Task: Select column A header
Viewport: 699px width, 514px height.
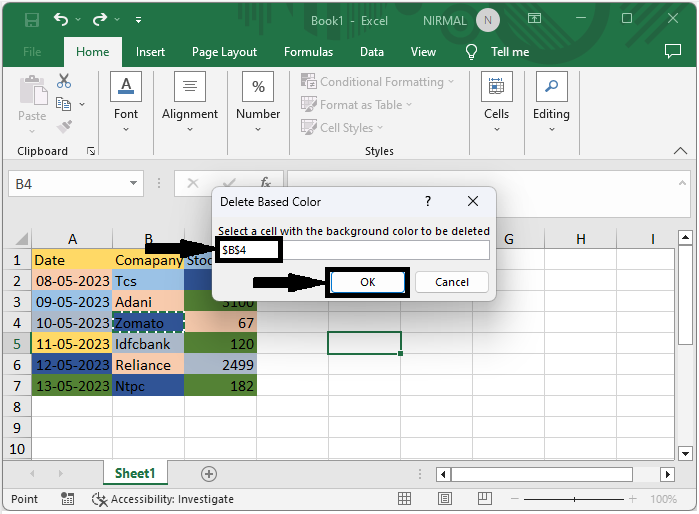Action: 72,239
